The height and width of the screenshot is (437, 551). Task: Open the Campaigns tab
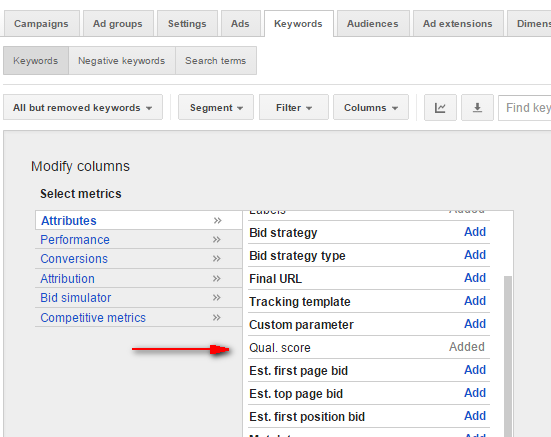tap(41, 24)
